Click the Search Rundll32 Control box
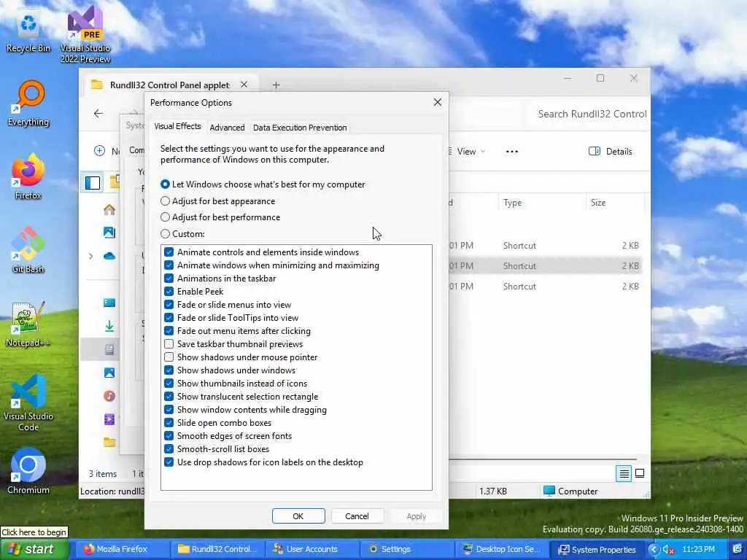Image resolution: width=747 pixels, height=560 pixels. (x=589, y=114)
